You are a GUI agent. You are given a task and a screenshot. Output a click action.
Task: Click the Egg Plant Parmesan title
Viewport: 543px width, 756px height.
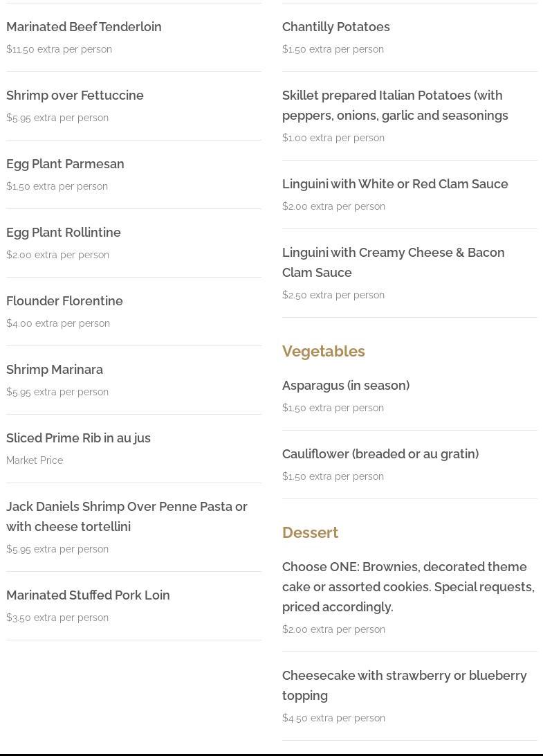[x=65, y=163]
